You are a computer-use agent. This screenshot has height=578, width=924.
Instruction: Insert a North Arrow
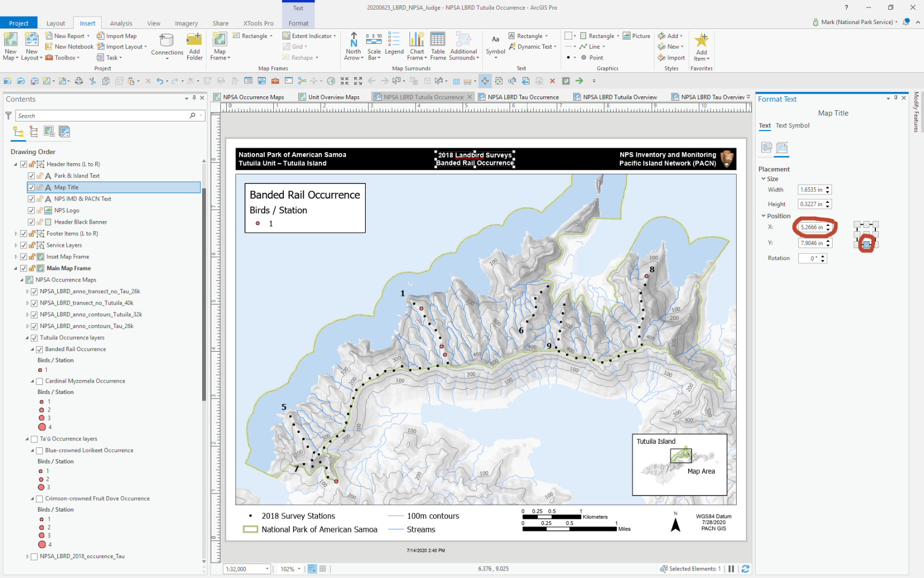click(353, 40)
